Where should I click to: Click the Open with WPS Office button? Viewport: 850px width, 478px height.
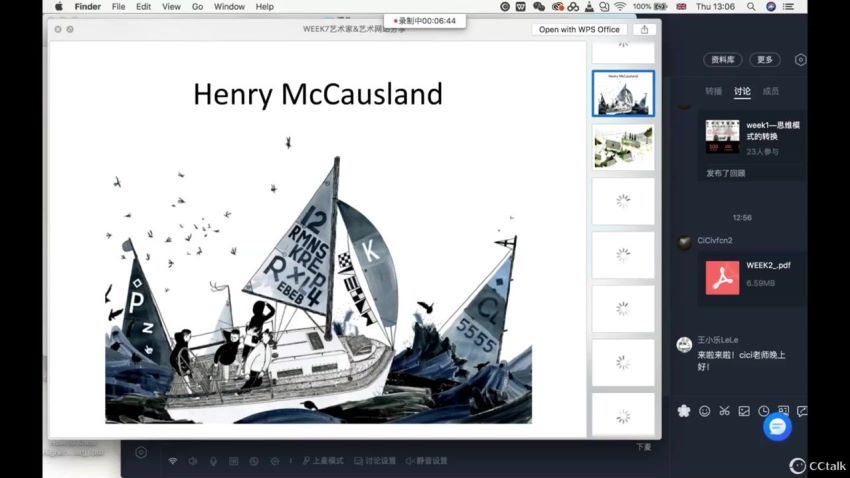coord(579,29)
